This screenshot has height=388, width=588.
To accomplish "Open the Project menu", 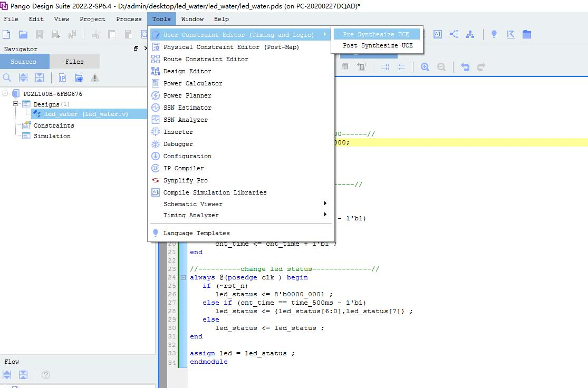I will [x=92, y=19].
